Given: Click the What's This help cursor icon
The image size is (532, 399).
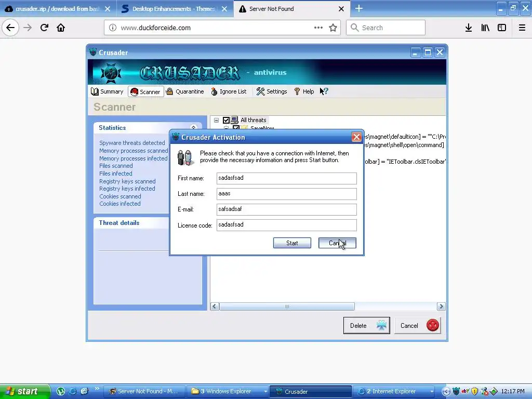Looking at the screenshot, I should pos(324,91).
